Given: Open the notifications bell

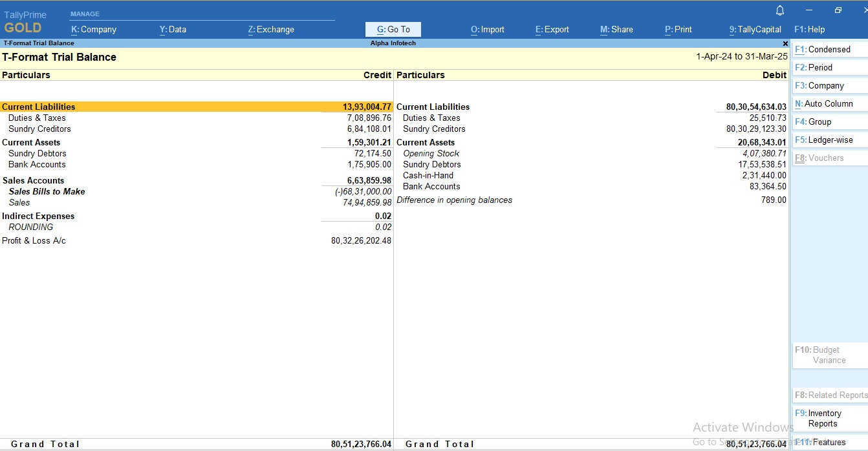Looking at the screenshot, I should tap(779, 10).
